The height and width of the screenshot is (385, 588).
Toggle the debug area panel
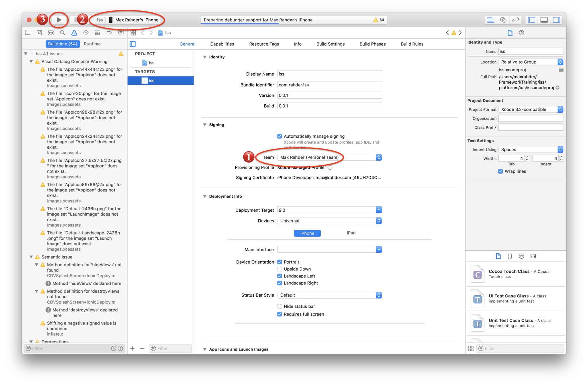pyautogui.click(x=544, y=20)
